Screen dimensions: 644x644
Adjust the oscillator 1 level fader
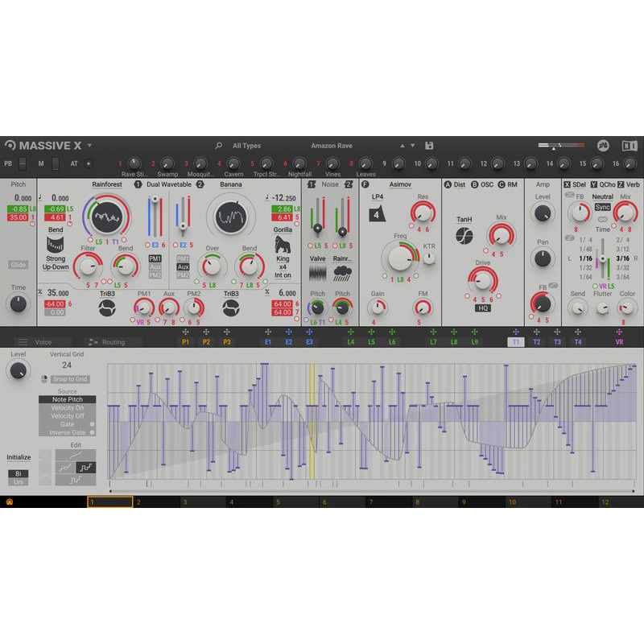pyautogui.click(x=155, y=217)
